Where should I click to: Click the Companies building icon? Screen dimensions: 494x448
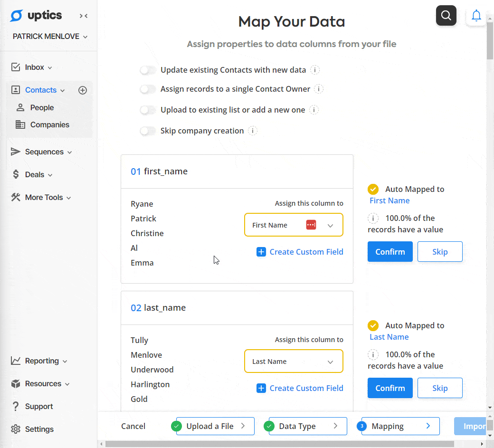(x=20, y=124)
